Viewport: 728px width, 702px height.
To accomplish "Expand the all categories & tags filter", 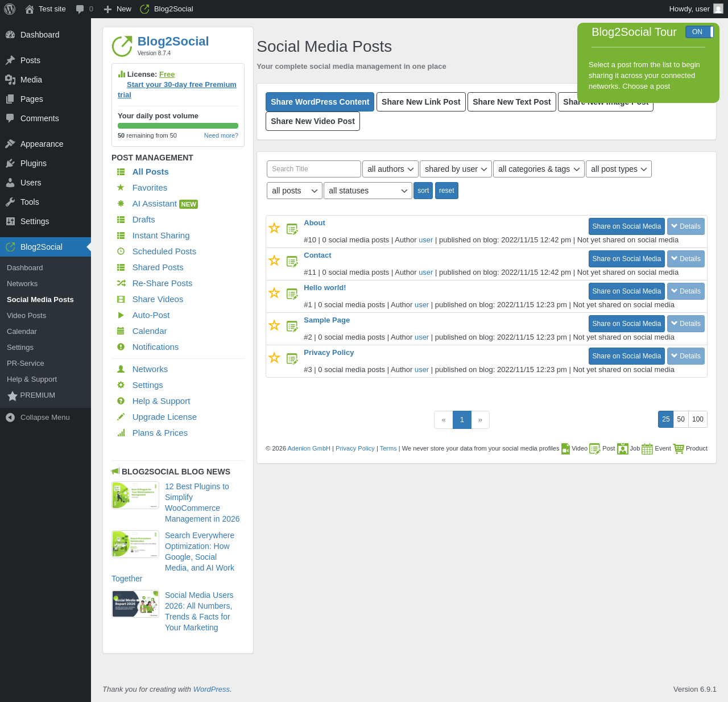I will pyautogui.click(x=539, y=169).
